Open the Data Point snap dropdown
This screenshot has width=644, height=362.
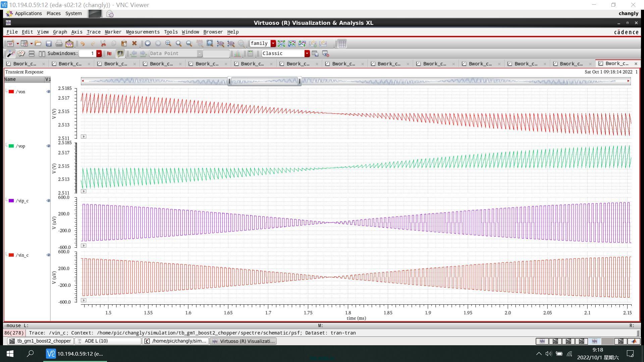coord(200,54)
